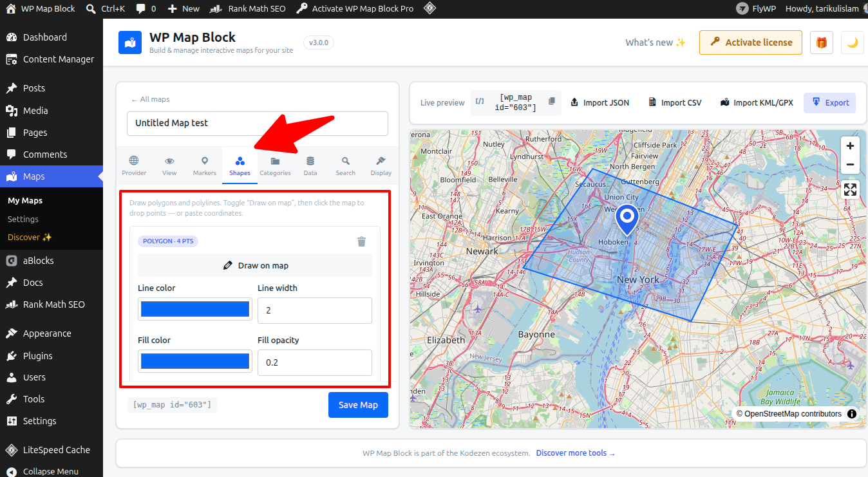Open the Line color picker swatch
The width and height of the screenshot is (868, 477).
[x=195, y=310]
